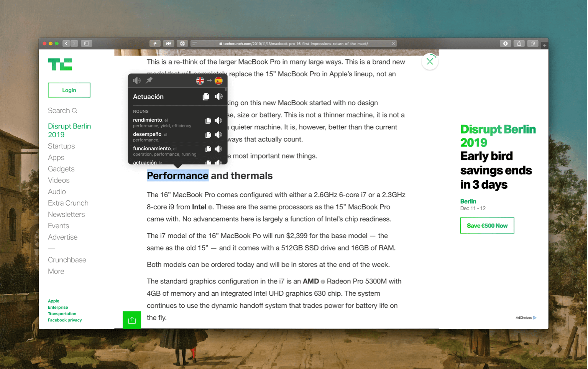This screenshot has height=369, width=588.
Task: Open Extra Crunch
Action: tap(68, 203)
